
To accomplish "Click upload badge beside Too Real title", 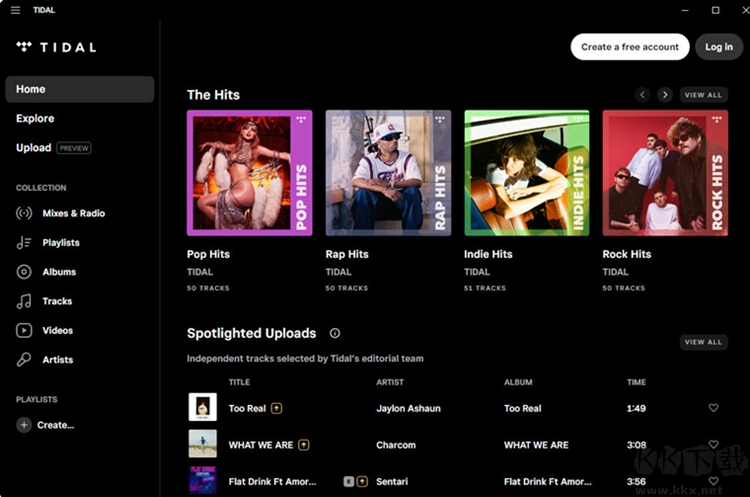I will pyautogui.click(x=276, y=409).
